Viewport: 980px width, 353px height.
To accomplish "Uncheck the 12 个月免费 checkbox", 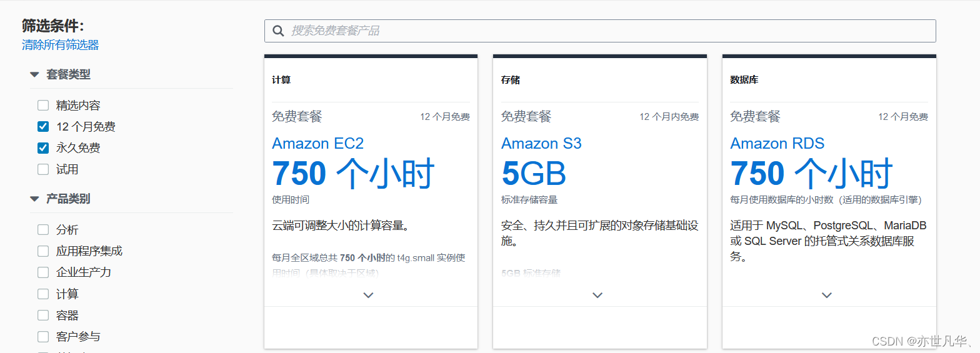I will click(43, 126).
